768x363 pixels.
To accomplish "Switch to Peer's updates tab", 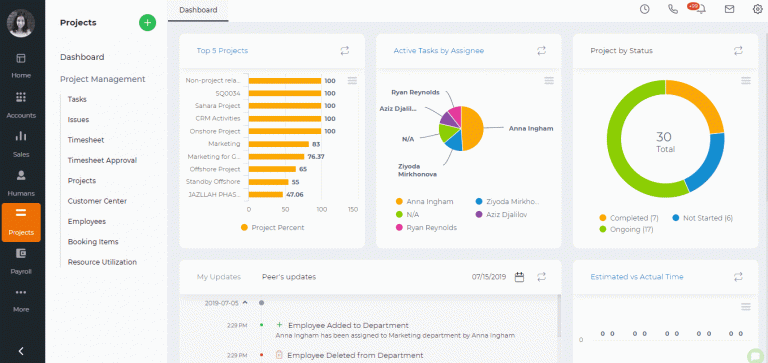I will tap(289, 277).
